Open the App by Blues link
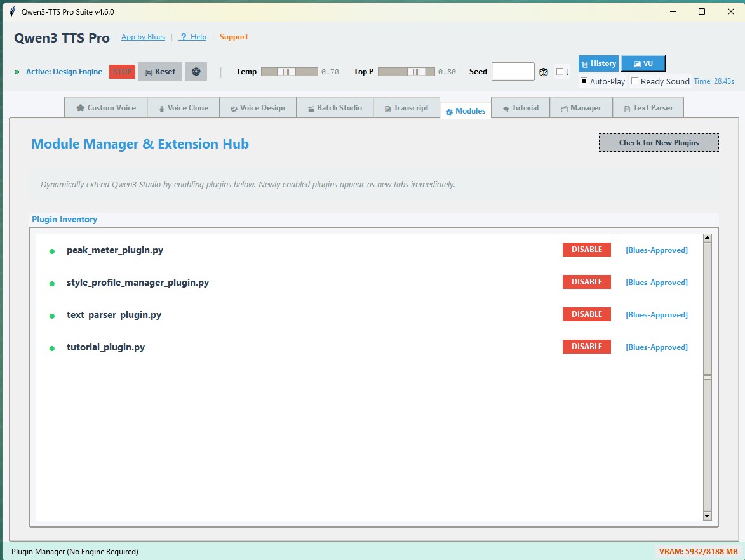The height and width of the screenshot is (560, 745). [x=143, y=37]
